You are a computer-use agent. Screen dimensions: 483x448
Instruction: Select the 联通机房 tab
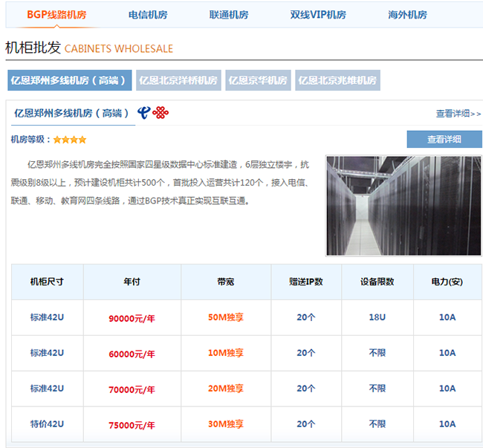click(228, 15)
